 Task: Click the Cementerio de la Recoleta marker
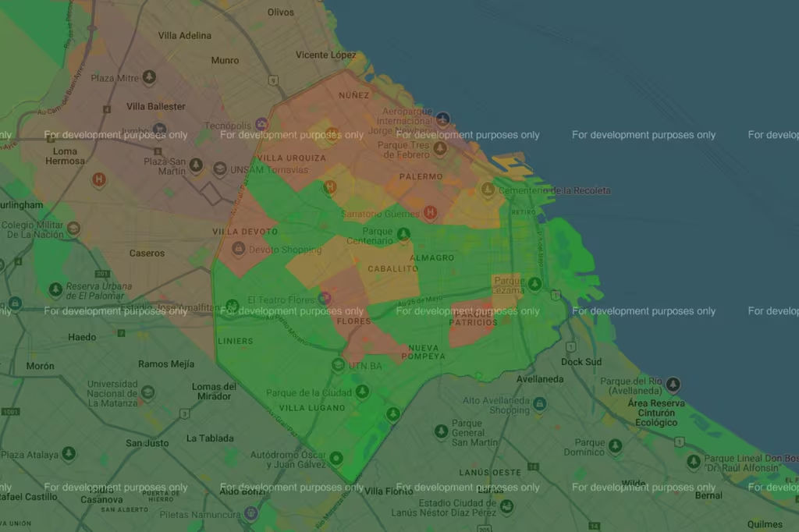pyautogui.click(x=488, y=189)
